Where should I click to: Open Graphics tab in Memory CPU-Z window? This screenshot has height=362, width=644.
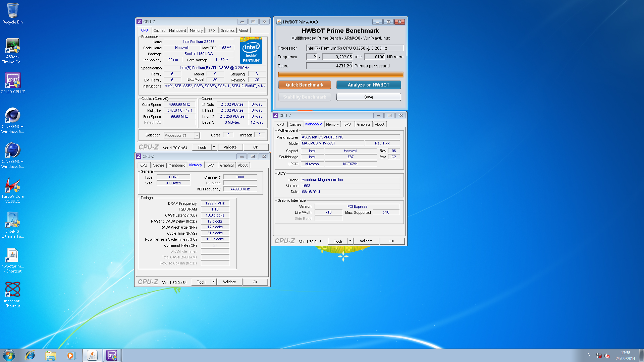point(227,165)
